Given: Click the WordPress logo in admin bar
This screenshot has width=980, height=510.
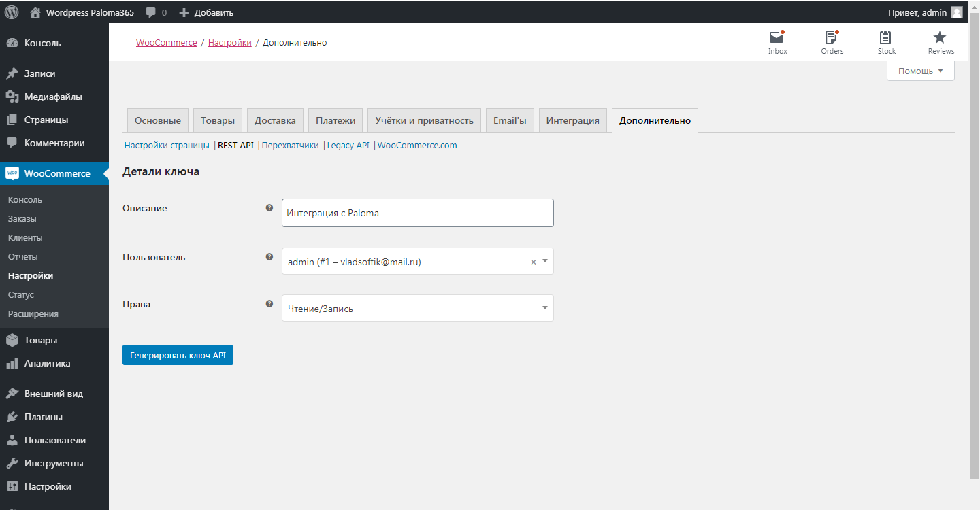Looking at the screenshot, I should coord(12,12).
